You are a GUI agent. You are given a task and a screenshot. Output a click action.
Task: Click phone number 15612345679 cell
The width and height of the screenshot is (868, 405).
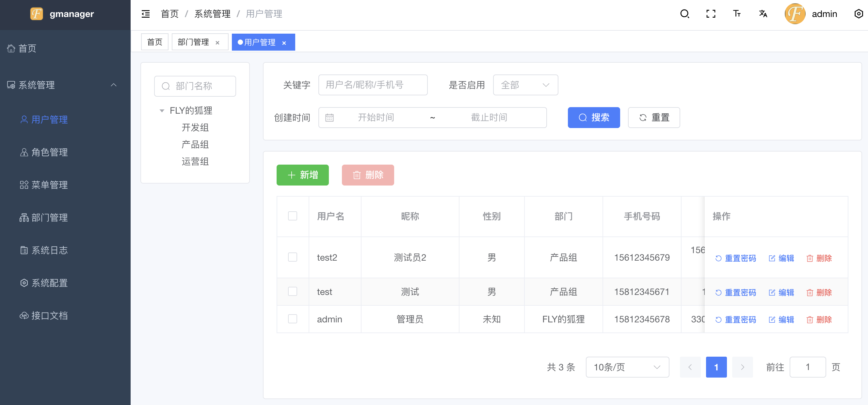pos(642,257)
